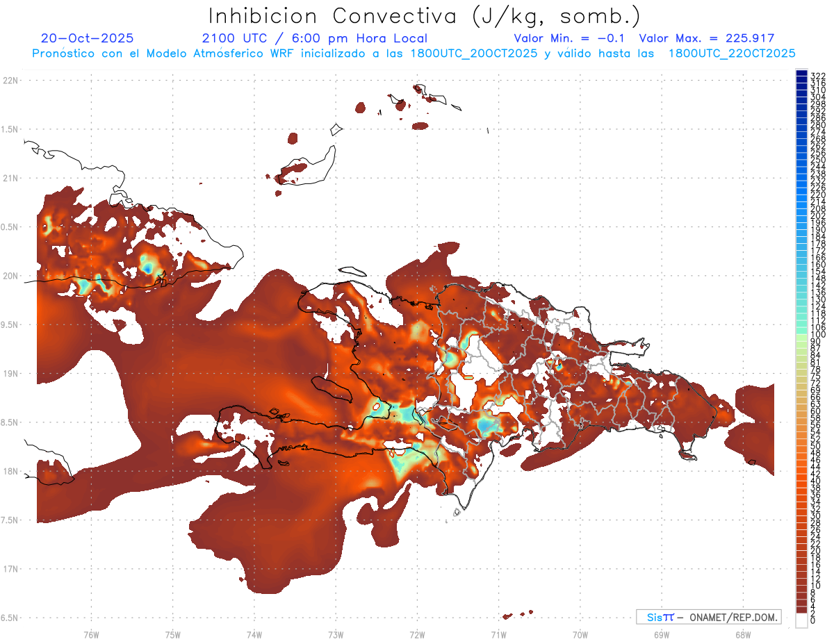834x644 pixels.
Task: Click the '75W' longitude label
Action: pos(172,634)
